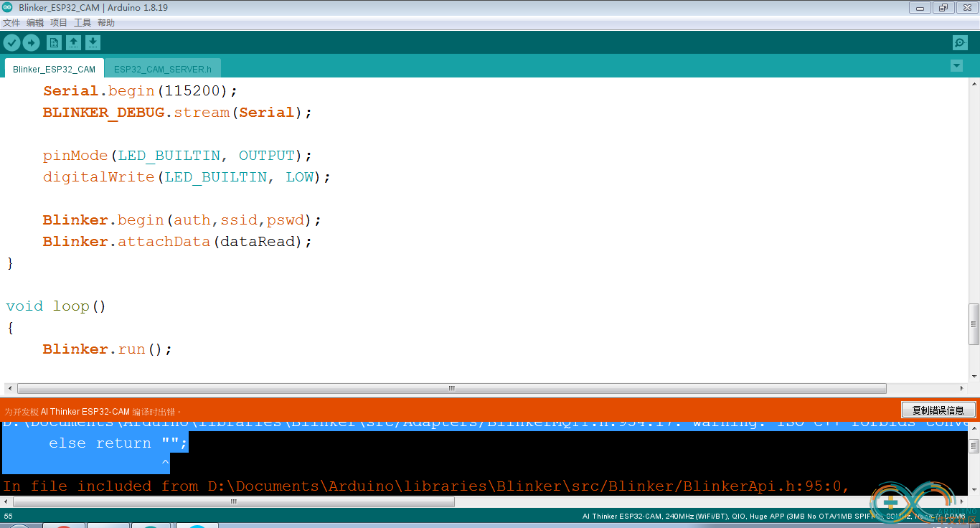Open the 帮助 menu
Image resolution: width=980 pixels, height=528 pixels.
pos(106,23)
